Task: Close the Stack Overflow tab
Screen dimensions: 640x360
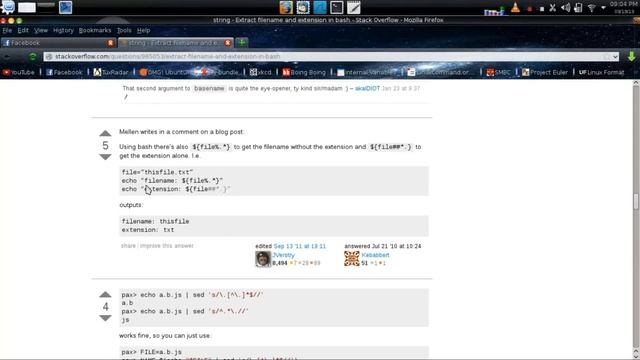Action: pos(228,42)
